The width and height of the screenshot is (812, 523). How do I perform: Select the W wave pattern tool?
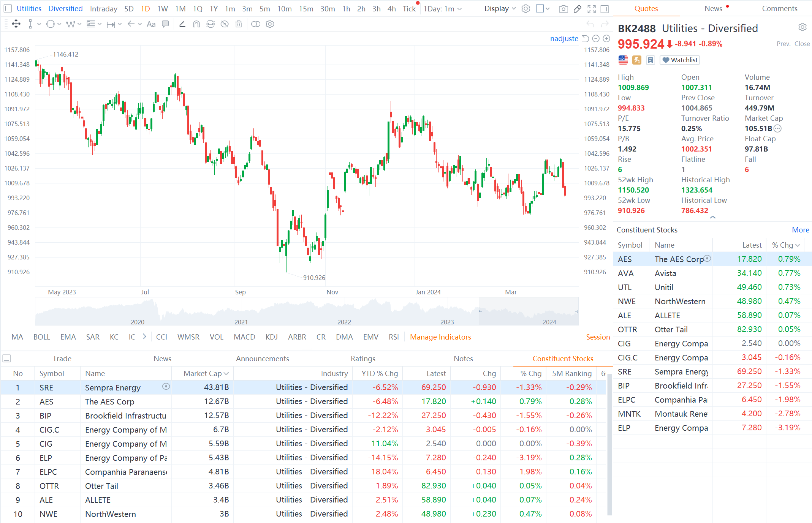tap(70, 24)
